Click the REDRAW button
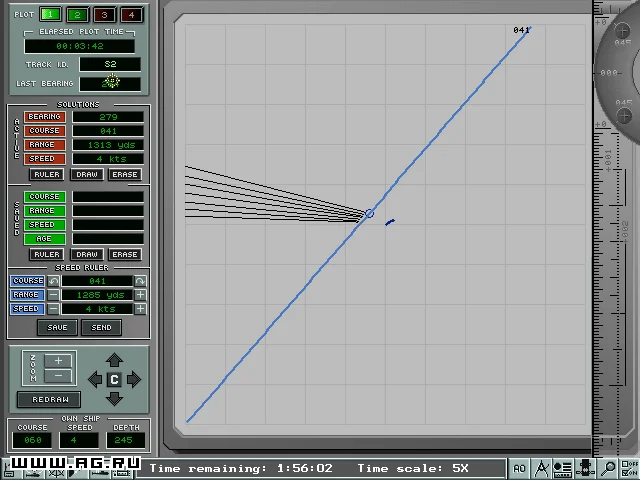This screenshot has height=480, width=640. 49,400
